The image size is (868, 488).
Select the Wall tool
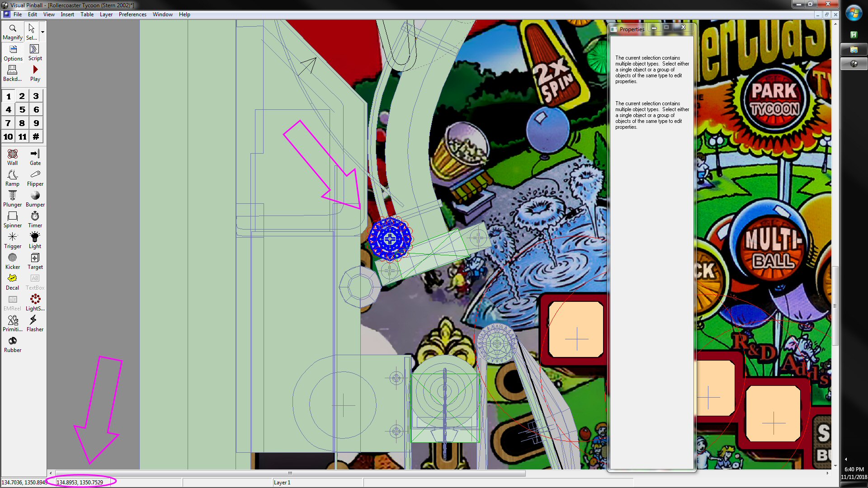(12, 157)
